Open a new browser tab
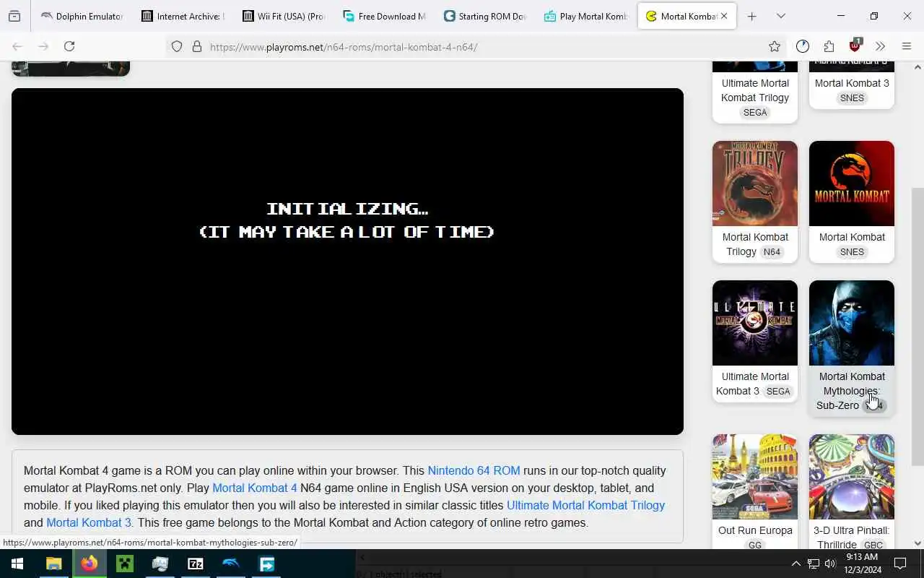This screenshot has width=924, height=578. click(751, 16)
